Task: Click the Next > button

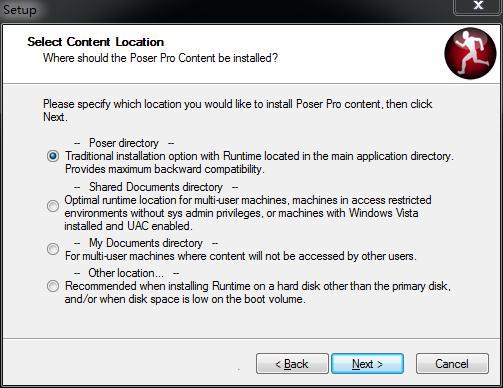Action: [x=367, y=364]
